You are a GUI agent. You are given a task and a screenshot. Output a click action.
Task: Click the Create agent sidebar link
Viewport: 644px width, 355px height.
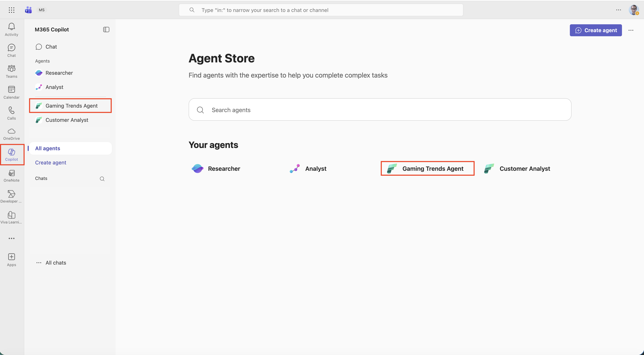coord(50,163)
